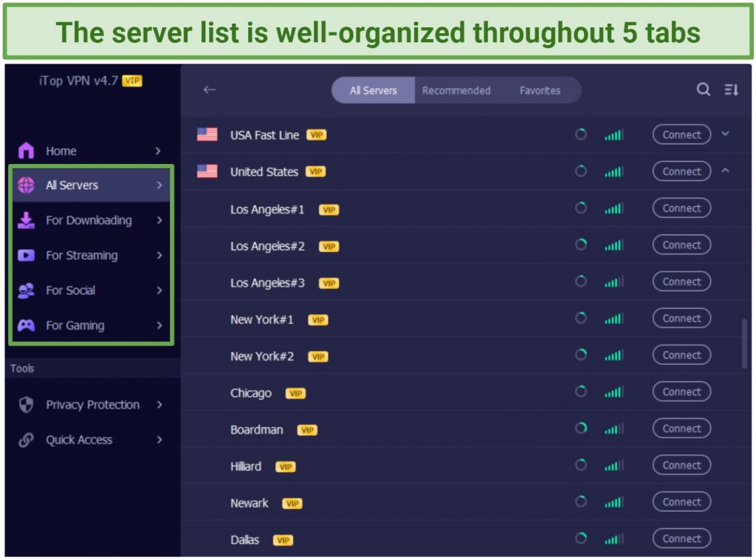Connect to Los Angeles#3

pos(681,281)
